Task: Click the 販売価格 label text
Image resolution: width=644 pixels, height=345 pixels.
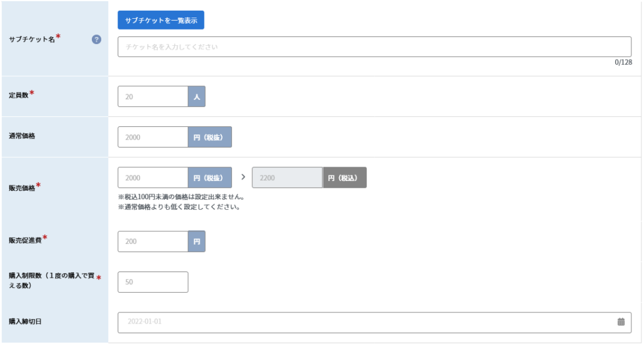Action: (22, 188)
